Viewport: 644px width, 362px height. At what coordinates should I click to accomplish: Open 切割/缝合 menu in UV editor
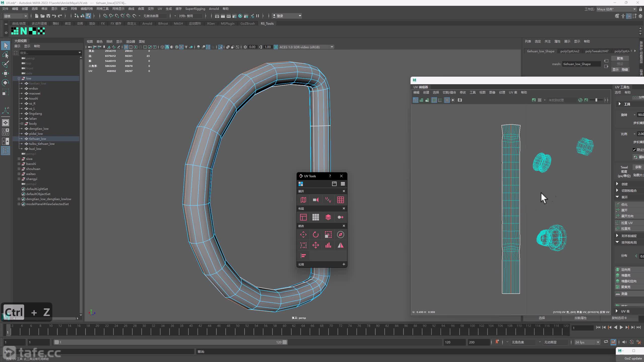[449, 93]
